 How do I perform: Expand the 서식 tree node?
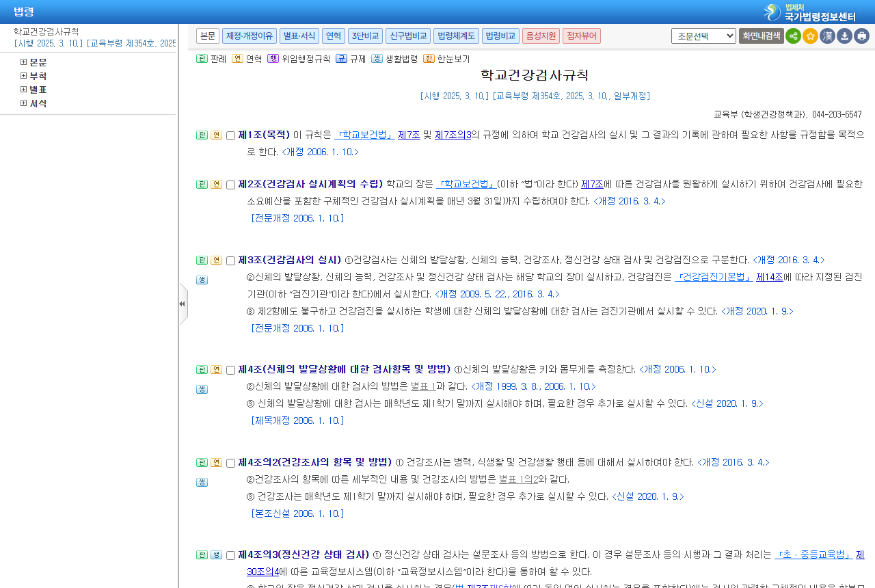click(x=24, y=103)
